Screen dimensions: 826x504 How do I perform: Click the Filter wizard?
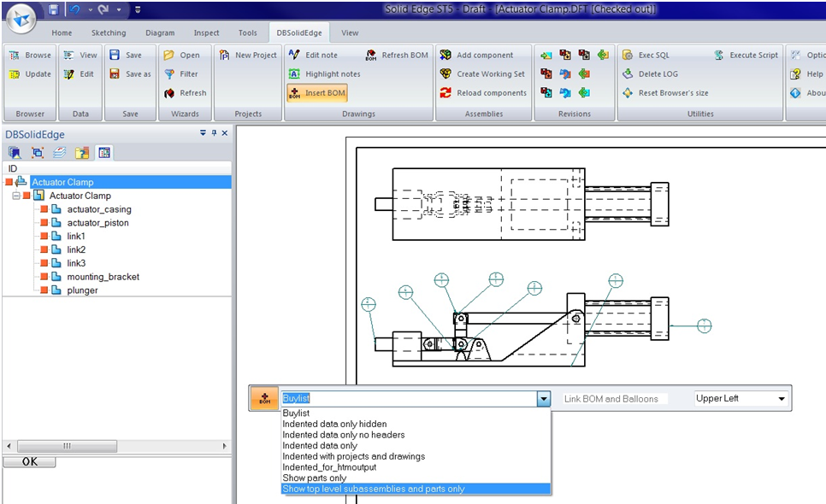(181, 74)
